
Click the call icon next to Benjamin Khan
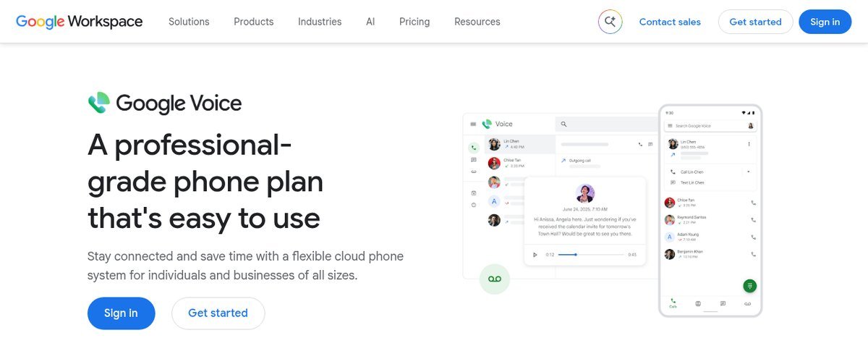pyautogui.click(x=753, y=254)
